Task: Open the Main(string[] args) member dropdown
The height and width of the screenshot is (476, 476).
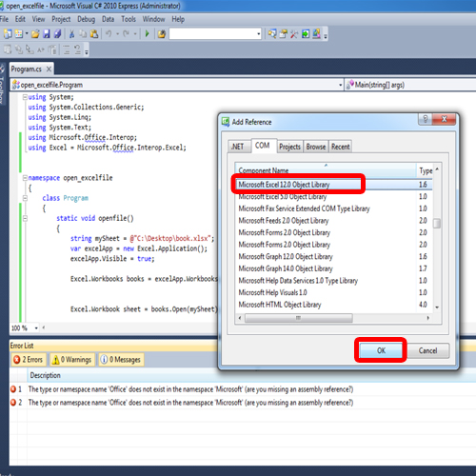Action: [410, 85]
